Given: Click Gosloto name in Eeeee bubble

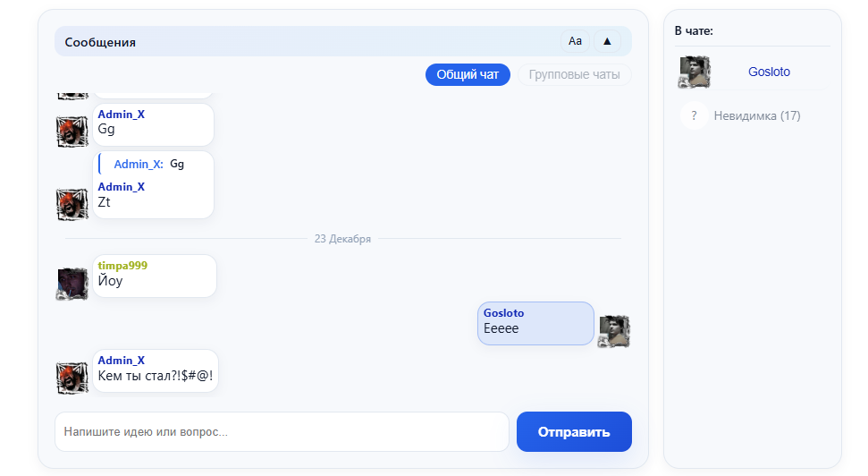Looking at the screenshot, I should click(x=504, y=313).
